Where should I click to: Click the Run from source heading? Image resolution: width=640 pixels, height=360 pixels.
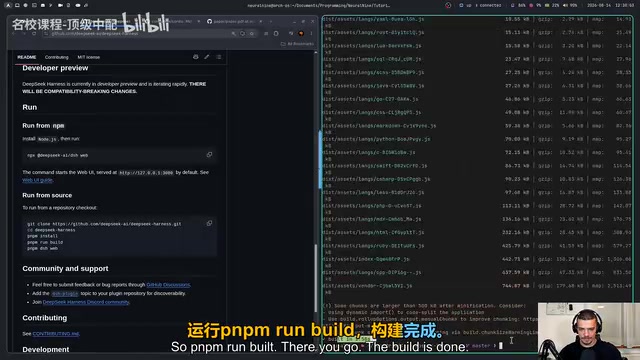[x=47, y=196]
